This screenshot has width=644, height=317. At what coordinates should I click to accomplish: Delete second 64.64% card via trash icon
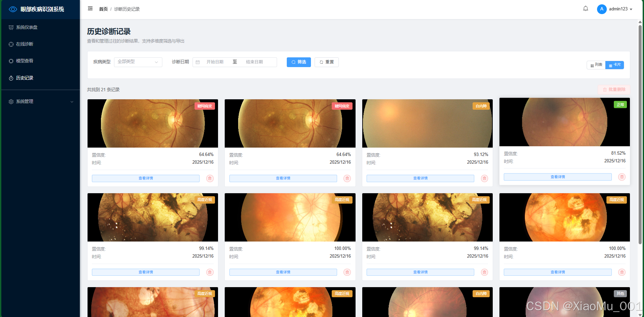tap(347, 178)
